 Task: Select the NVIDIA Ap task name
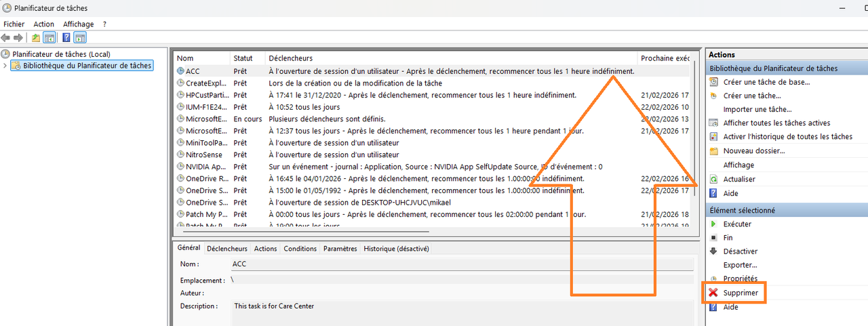(x=207, y=167)
